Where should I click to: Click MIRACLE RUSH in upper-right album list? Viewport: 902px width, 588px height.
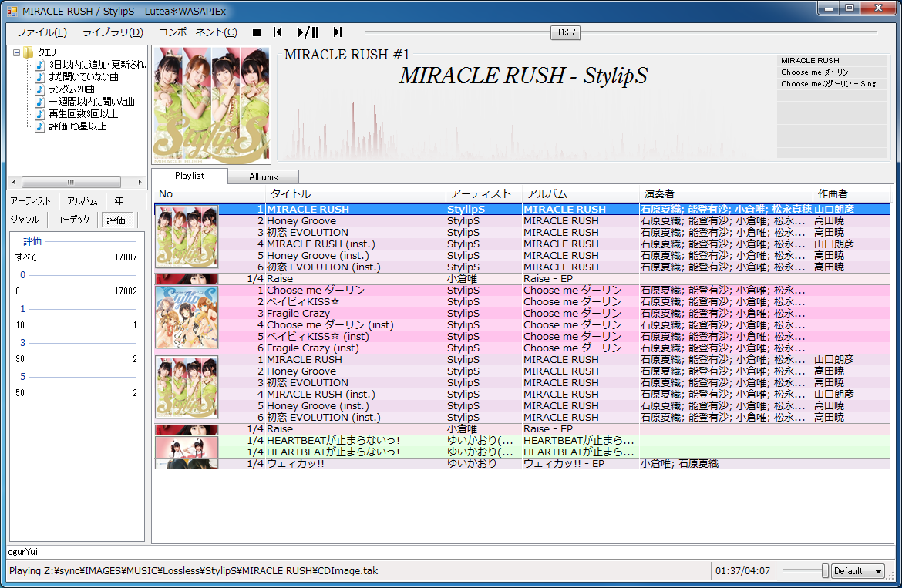point(831,60)
